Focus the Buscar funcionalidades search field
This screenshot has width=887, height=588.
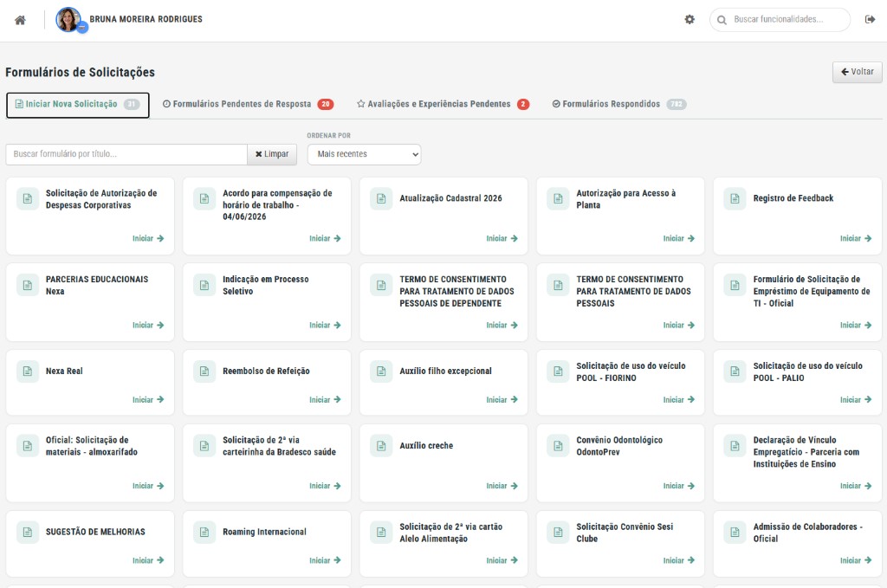[x=780, y=20]
